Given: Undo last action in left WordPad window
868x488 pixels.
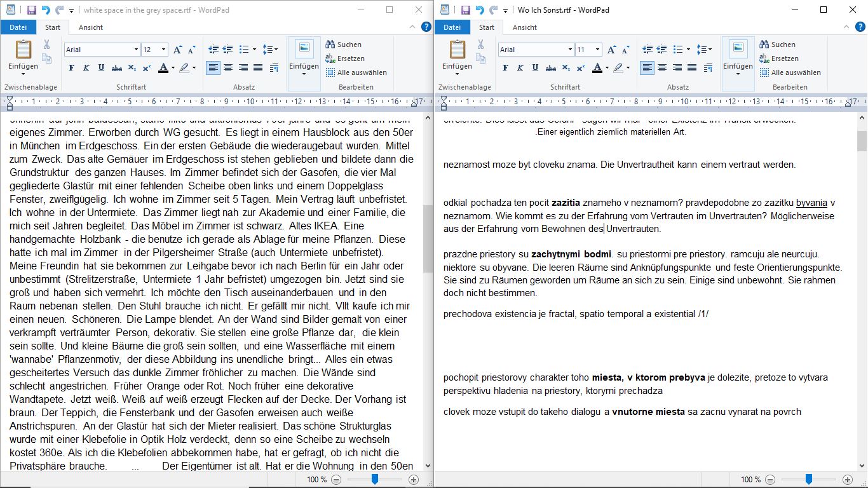Looking at the screenshot, I should point(46,10).
